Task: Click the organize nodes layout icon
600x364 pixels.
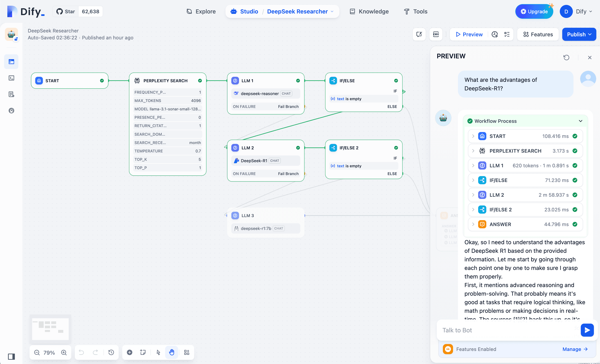Action: [x=187, y=352]
